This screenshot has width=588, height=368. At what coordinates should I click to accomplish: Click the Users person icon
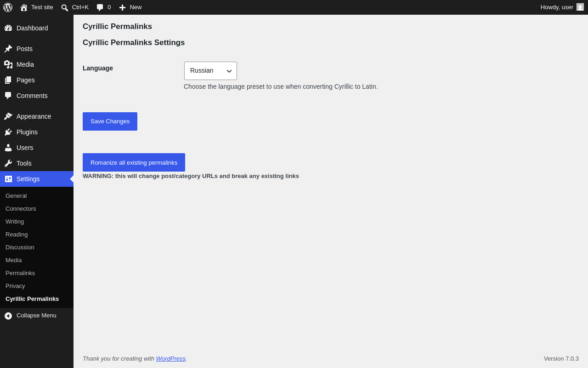pos(8,148)
